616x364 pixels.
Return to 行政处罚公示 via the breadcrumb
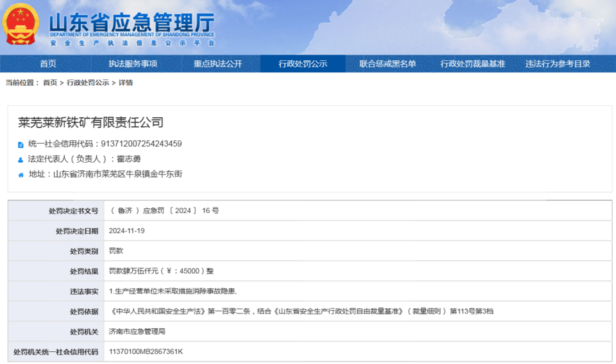click(x=88, y=83)
